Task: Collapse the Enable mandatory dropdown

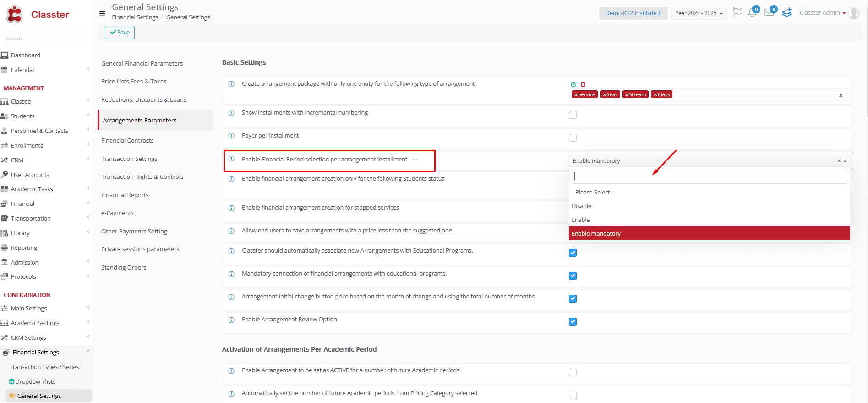Action: tap(845, 161)
